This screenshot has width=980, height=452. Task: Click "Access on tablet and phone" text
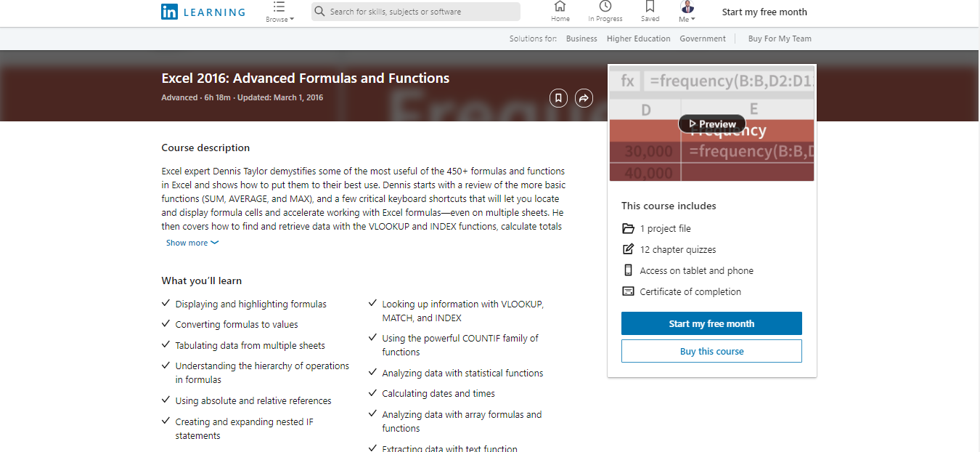697,270
